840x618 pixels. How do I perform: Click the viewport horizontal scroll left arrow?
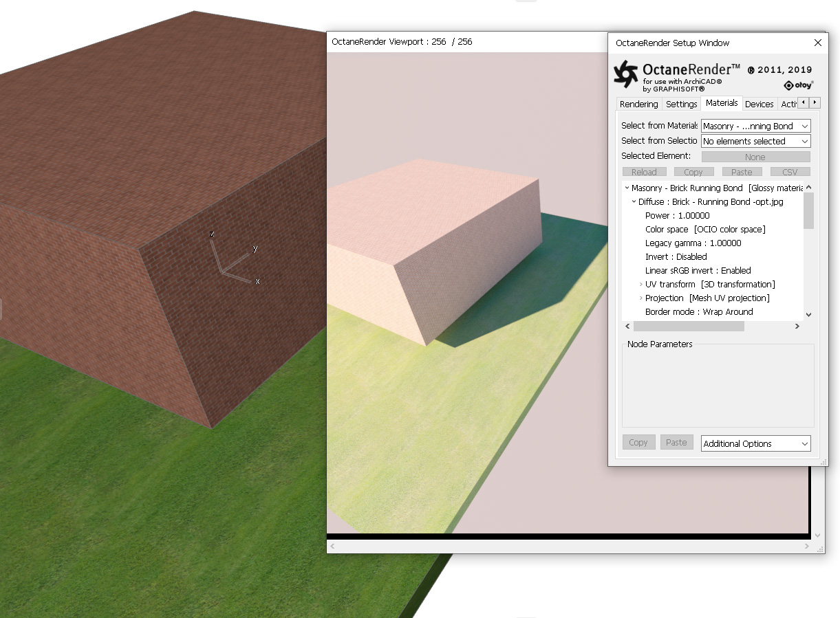332,546
